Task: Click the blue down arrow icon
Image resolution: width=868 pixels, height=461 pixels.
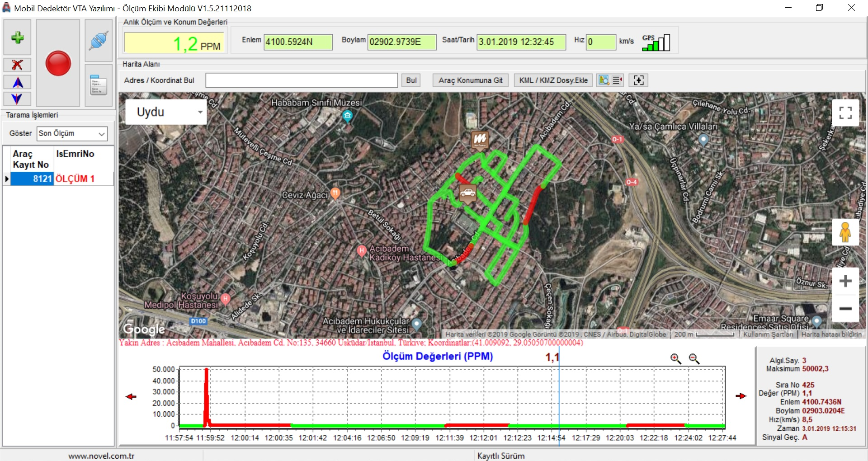Action: [x=17, y=99]
